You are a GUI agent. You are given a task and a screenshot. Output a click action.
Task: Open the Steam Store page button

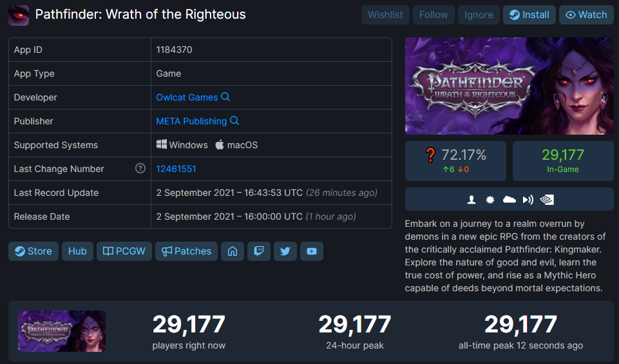[33, 251]
